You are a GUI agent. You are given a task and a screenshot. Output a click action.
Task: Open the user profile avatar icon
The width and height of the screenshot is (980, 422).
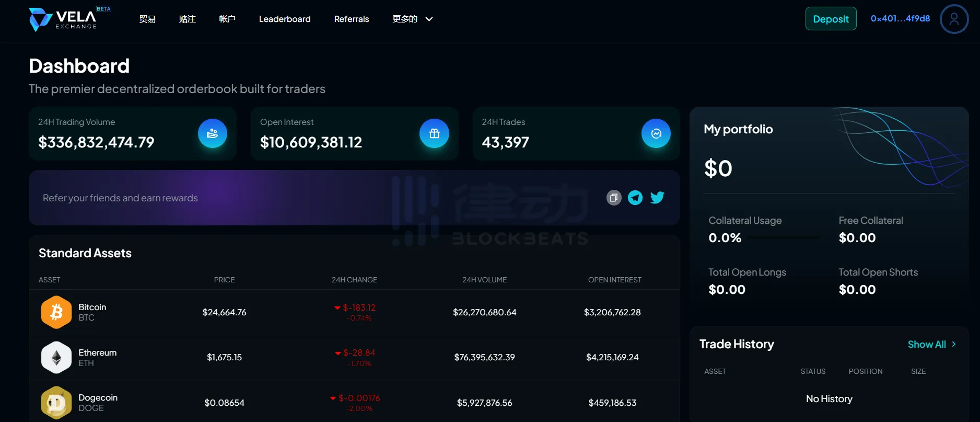pyautogui.click(x=953, y=19)
